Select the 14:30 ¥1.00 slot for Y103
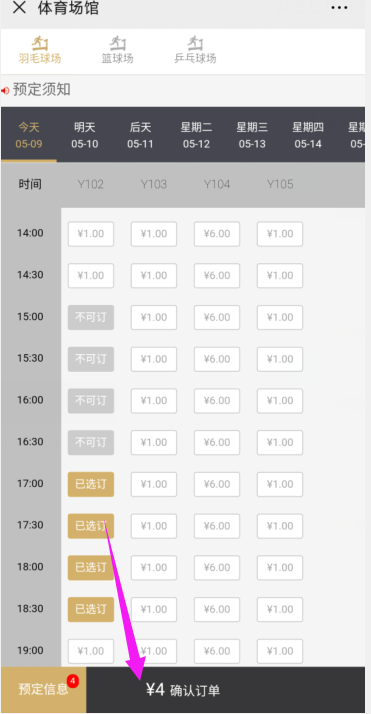 coord(154,275)
